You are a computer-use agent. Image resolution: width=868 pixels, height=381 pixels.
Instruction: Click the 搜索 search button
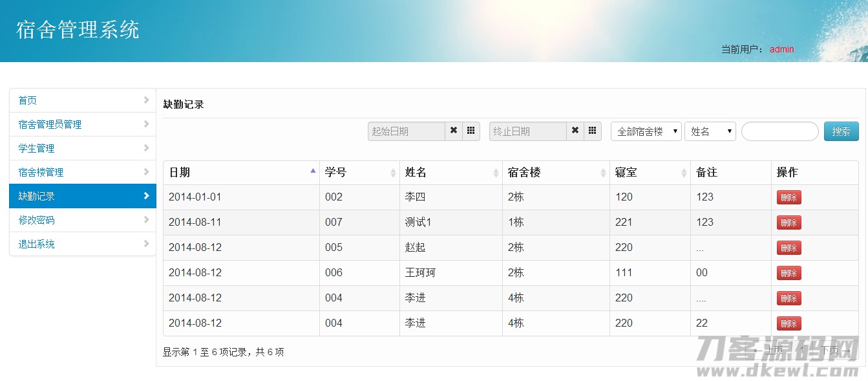[841, 131]
